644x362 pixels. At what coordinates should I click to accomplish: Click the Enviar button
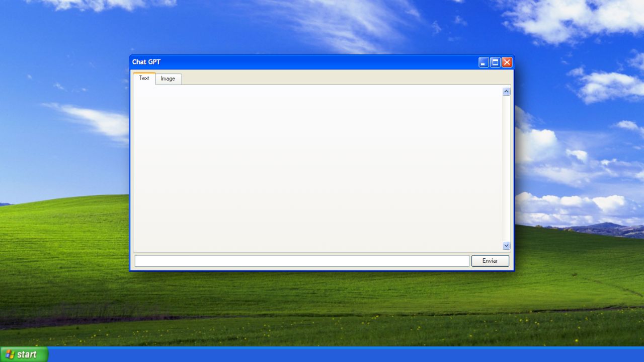(x=490, y=261)
